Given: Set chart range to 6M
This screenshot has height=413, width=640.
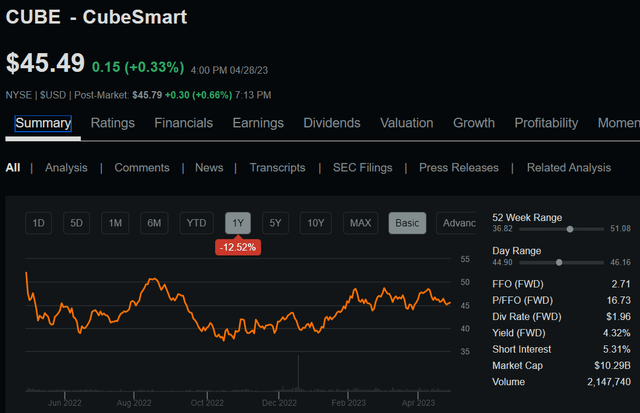Looking at the screenshot, I should (x=154, y=223).
